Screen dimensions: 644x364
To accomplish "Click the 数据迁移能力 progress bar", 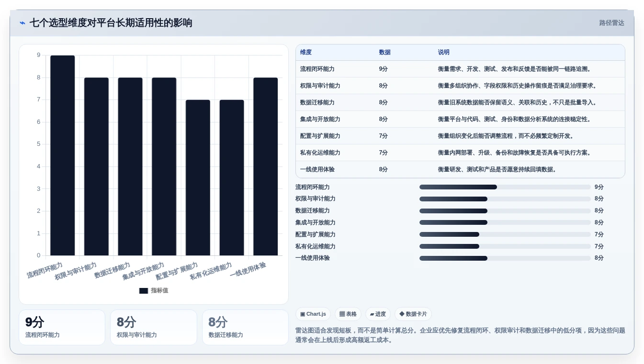I will [x=505, y=211].
